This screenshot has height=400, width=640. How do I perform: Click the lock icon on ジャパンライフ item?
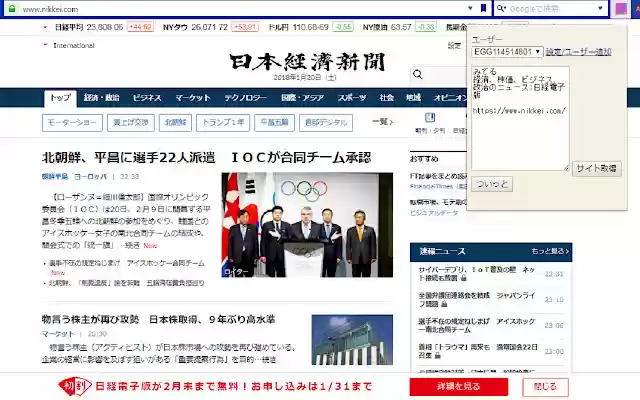point(444,304)
